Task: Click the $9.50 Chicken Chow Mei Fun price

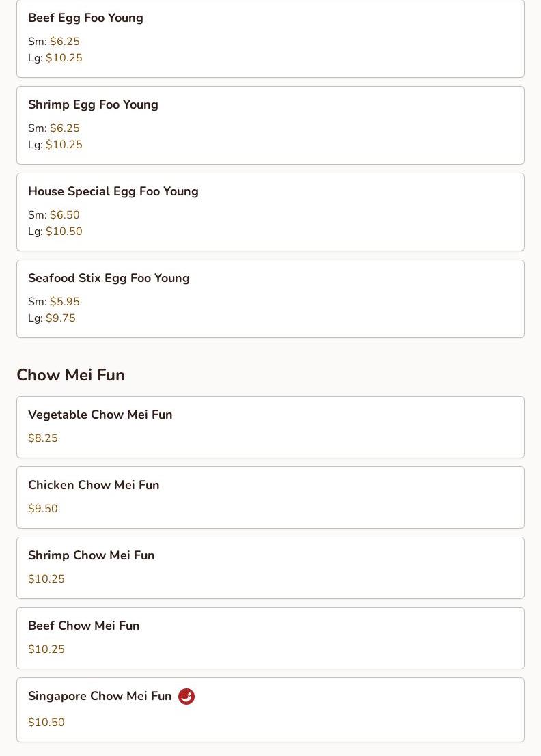Action: point(43,509)
